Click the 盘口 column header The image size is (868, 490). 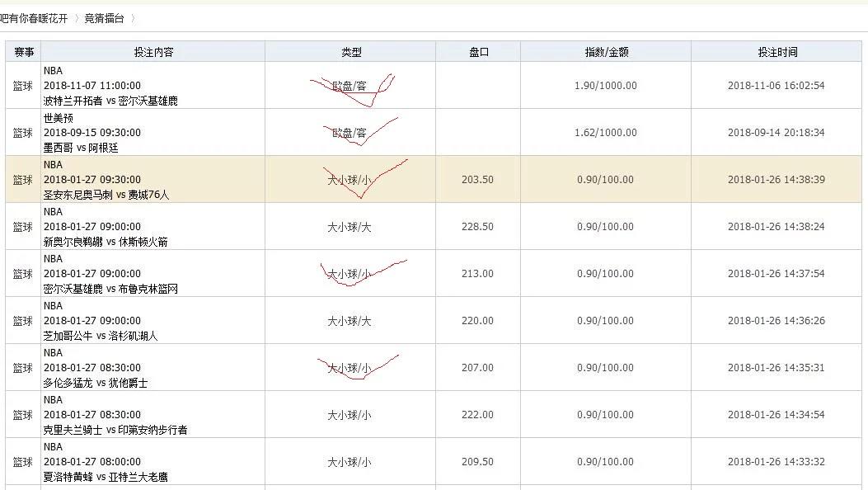[478, 52]
